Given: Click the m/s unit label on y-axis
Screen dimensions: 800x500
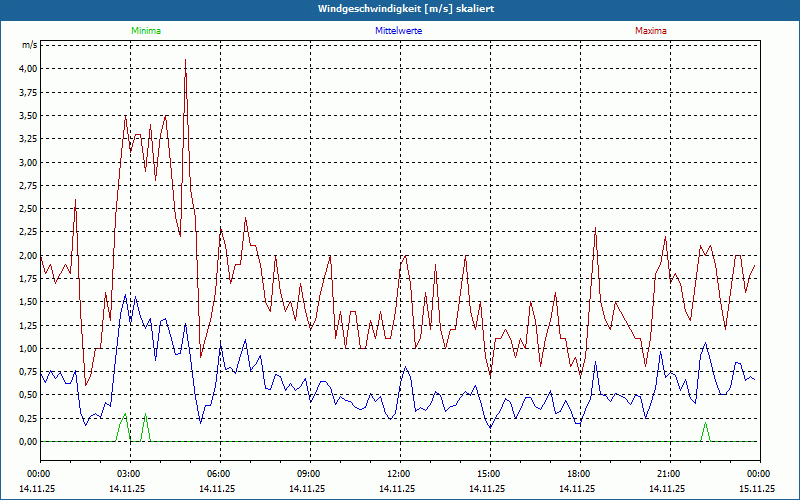Looking at the screenshot, I should point(29,46).
